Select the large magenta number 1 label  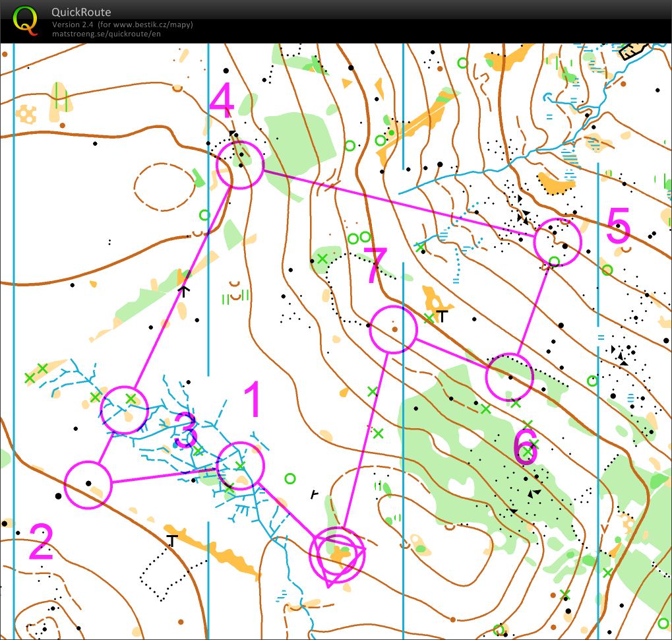(x=253, y=400)
